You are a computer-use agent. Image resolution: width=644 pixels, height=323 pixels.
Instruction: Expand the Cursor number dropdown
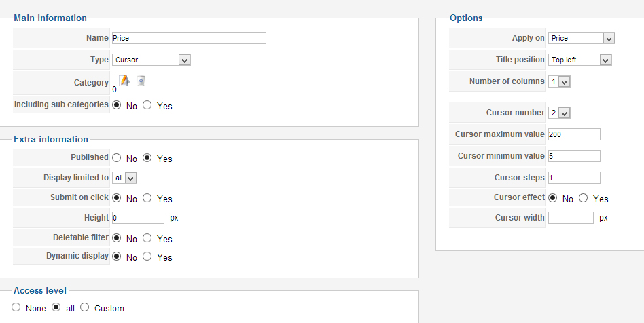tap(560, 113)
